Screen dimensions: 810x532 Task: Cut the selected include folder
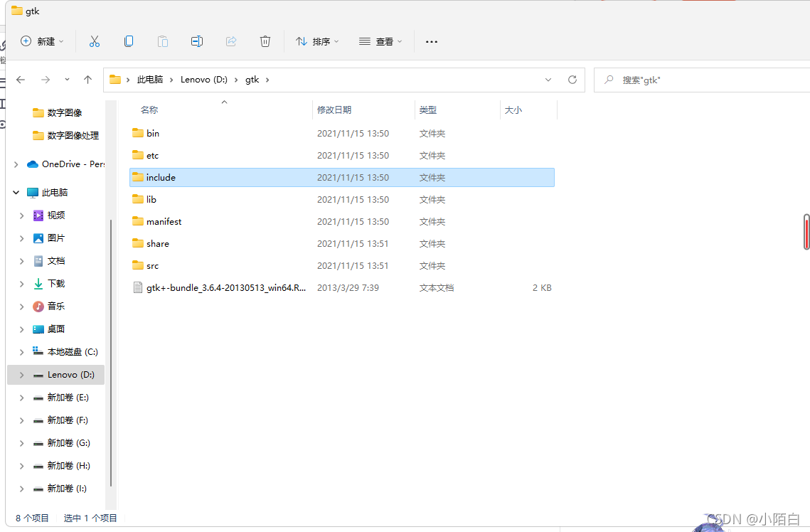pyautogui.click(x=95, y=41)
